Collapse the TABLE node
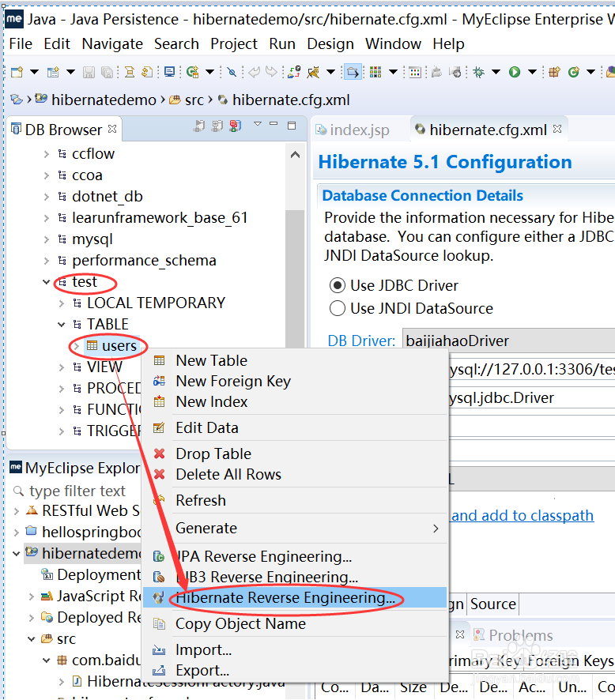The width and height of the screenshot is (615, 700). (62, 325)
